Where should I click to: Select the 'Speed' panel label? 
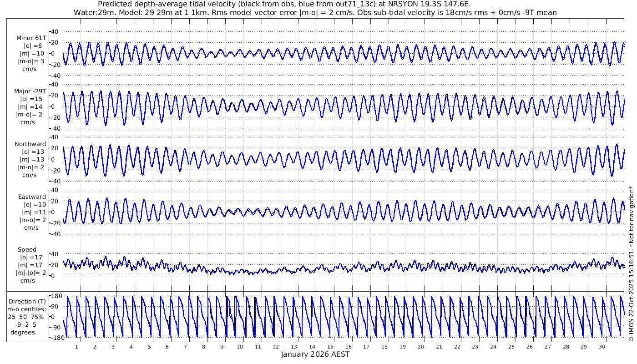coord(27,249)
